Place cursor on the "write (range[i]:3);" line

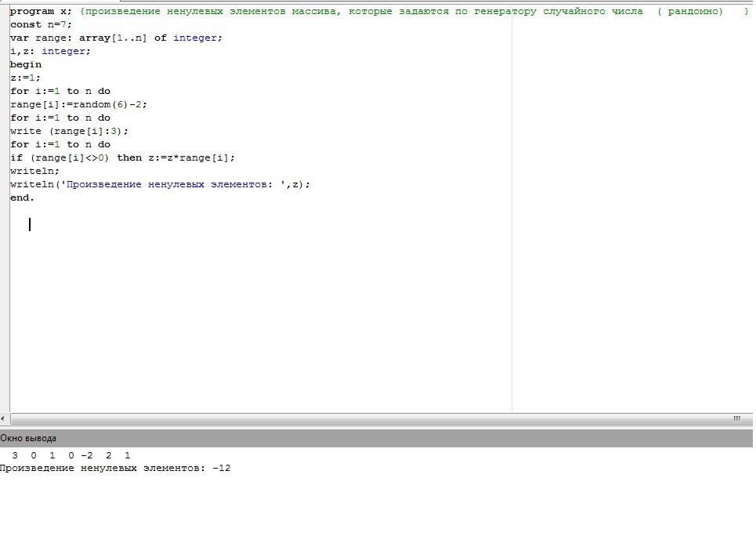69,131
